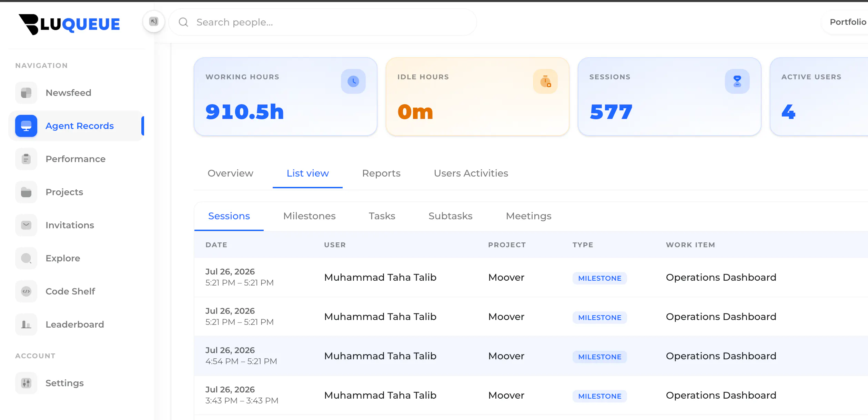
Task: Click user name in the 4:54 PM session row
Action: pyautogui.click(x=380, y=356)
